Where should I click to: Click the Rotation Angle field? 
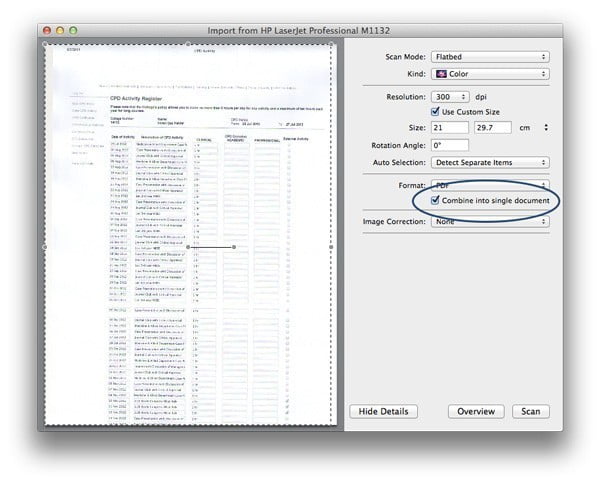point(450,145)
